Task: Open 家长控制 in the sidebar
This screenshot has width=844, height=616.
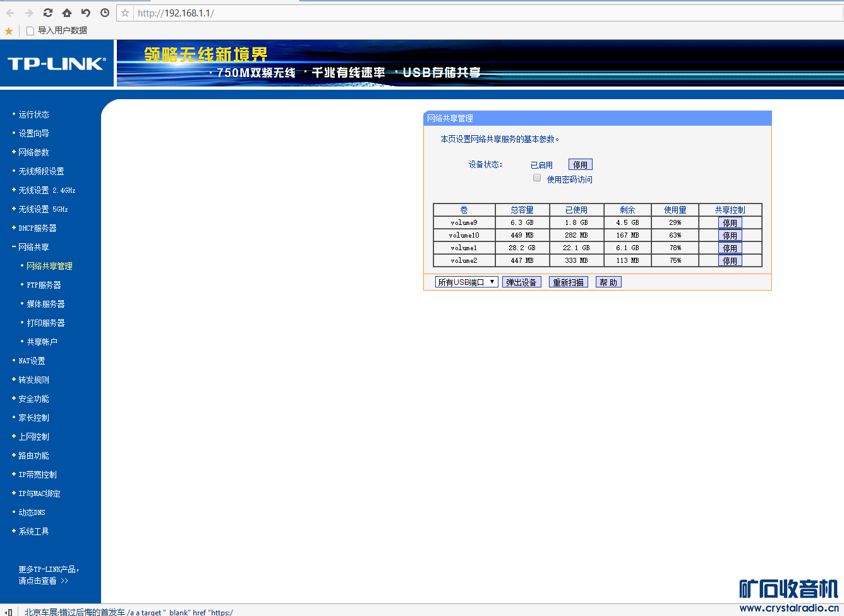Action: pos(33,418)
